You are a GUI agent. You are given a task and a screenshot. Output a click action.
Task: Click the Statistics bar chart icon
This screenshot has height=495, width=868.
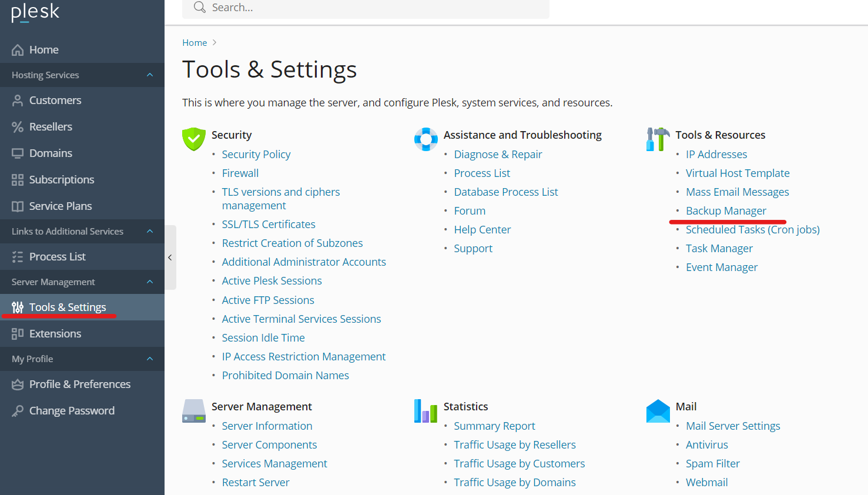(425, 411)
